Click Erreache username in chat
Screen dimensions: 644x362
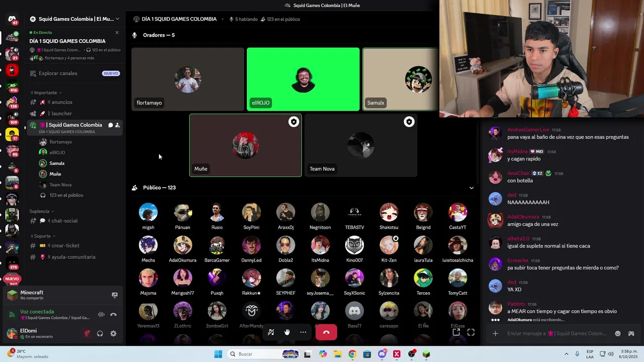[518, 260]
